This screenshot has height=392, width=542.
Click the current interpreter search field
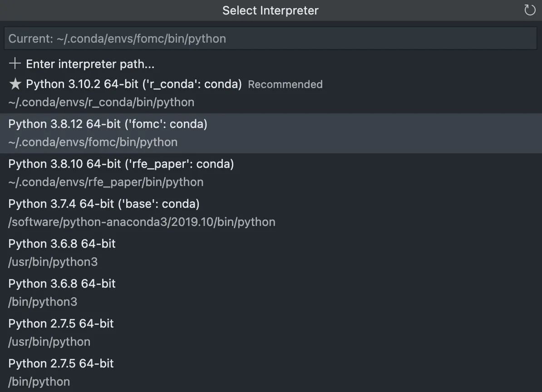point(270,38)
